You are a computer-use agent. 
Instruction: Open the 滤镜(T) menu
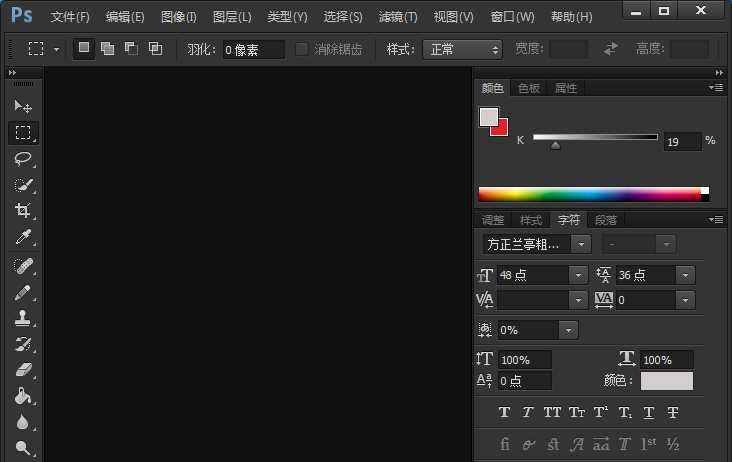pos(398,17)
